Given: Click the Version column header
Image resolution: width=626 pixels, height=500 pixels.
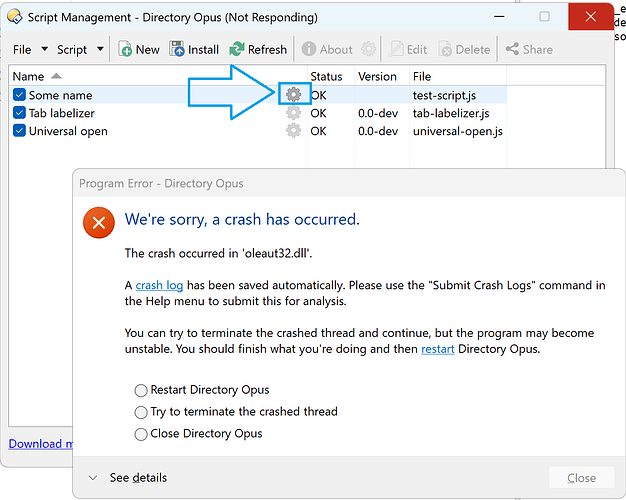Looking at the screenshot, I should [382, 76].
